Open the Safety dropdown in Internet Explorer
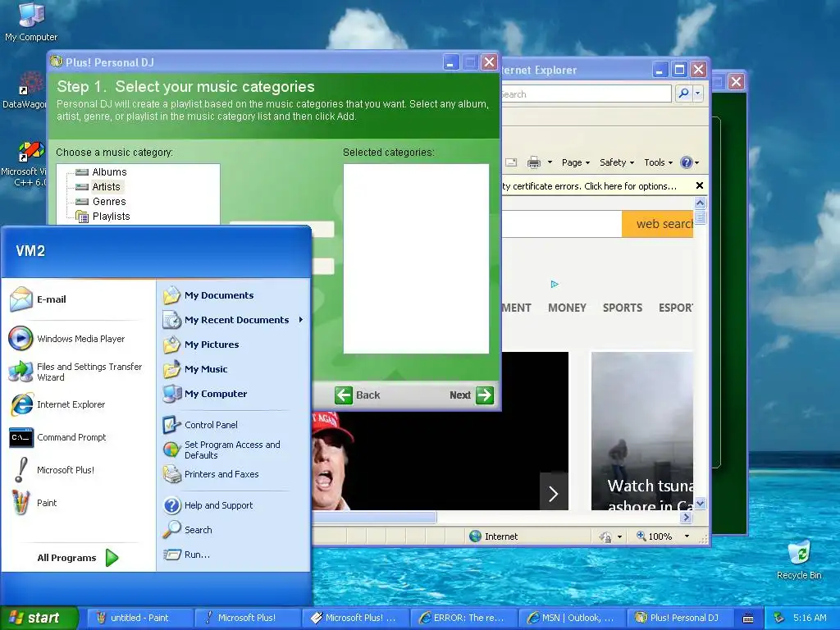This screenshot has width=840, height=630. 617,162
